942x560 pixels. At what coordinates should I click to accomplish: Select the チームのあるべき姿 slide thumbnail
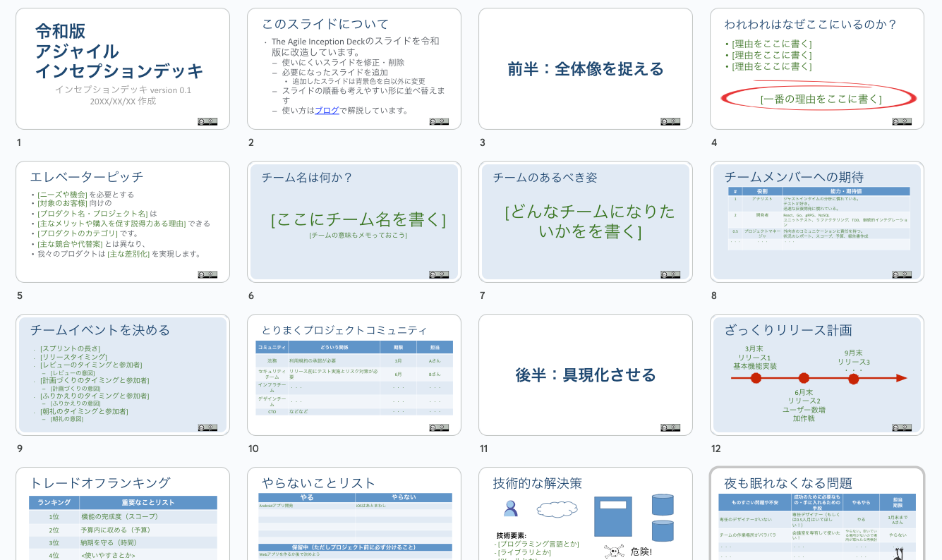(x=585, y=221)
